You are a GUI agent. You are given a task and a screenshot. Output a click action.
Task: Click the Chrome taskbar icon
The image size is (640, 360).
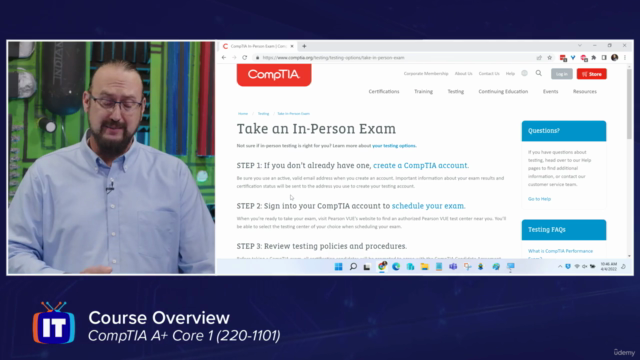pos(382,266)
